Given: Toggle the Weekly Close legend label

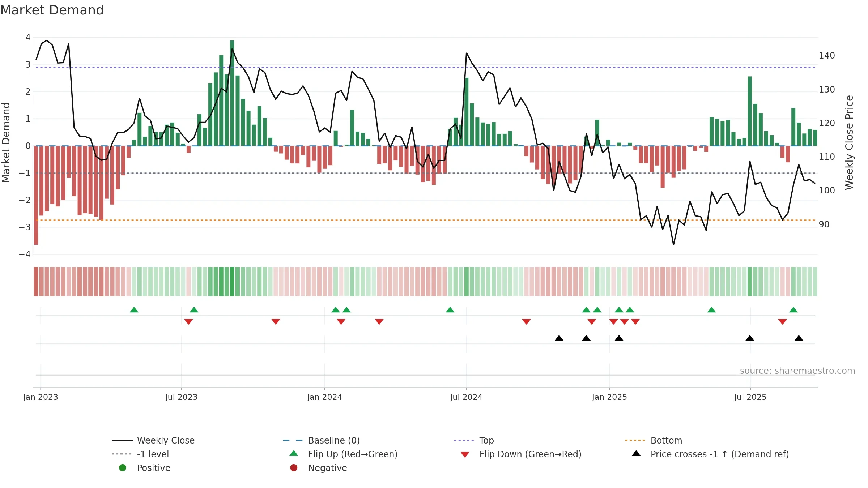Looking at the screenshot, I should tap(166, 440).
